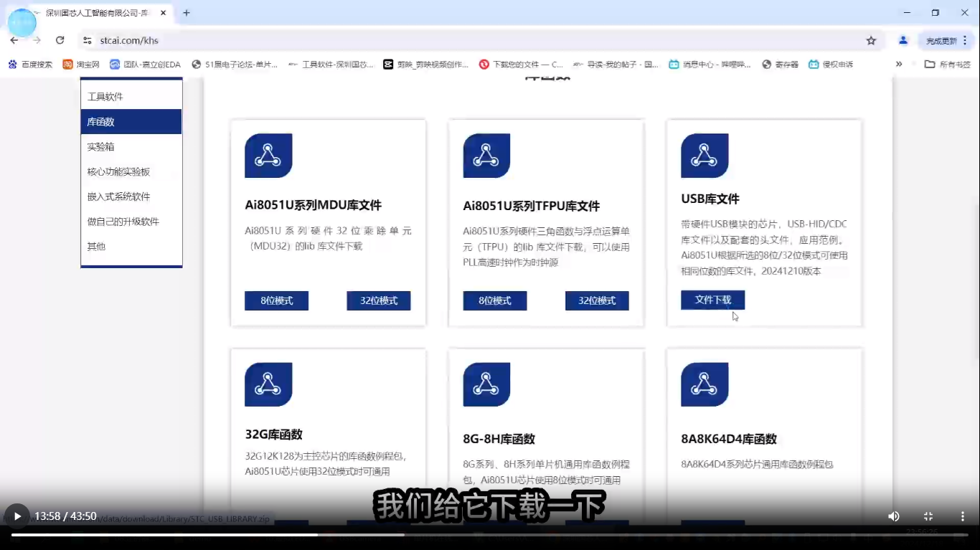Open 消息中心 bookmark
The height and width of the screenshot is (550, 980).
pos(710,65)
